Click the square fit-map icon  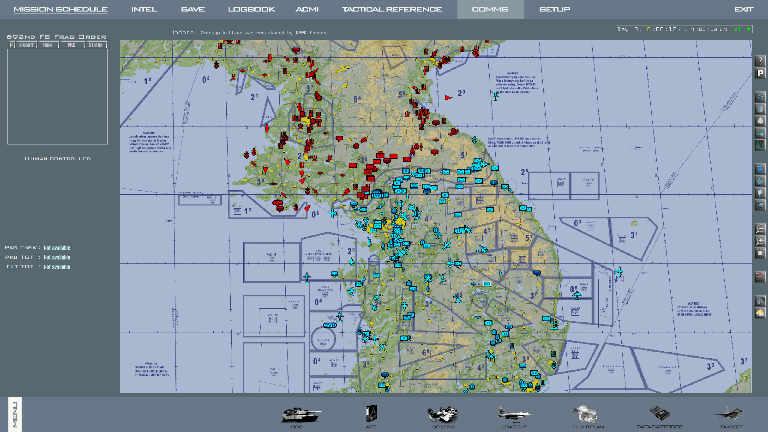click(760, 253)
